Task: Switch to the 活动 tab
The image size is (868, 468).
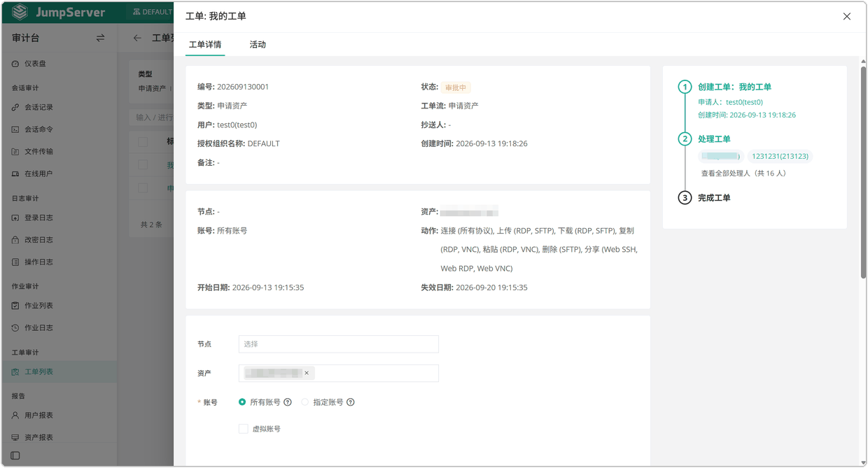Action: click(x=258, y=45)
